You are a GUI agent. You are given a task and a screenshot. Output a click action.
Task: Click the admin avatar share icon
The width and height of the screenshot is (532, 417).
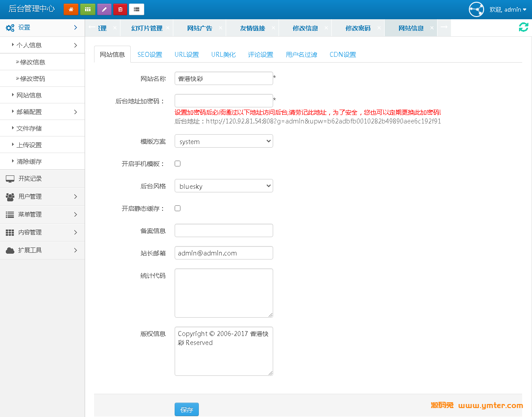click(x=476, y=9)
